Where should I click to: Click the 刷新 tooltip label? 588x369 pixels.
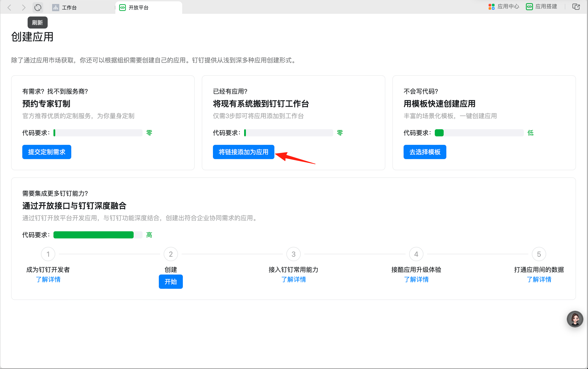pos(37,23)
